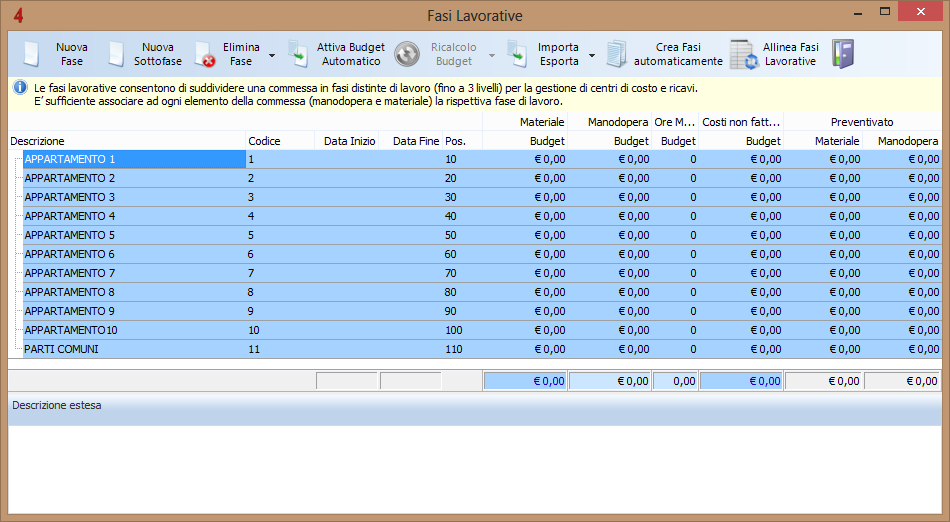Sort by the Descrizione column header
The height and width of the screenshot is (522, 950).
(127, 141)
